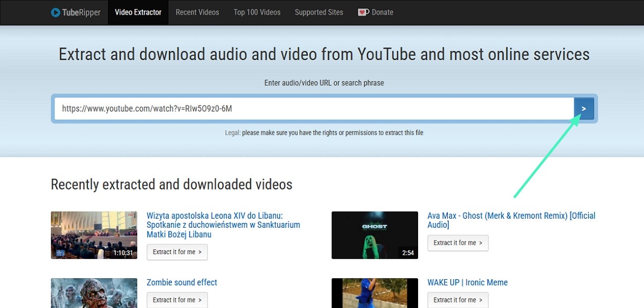Open the Donate page

[x=376, y=12]
